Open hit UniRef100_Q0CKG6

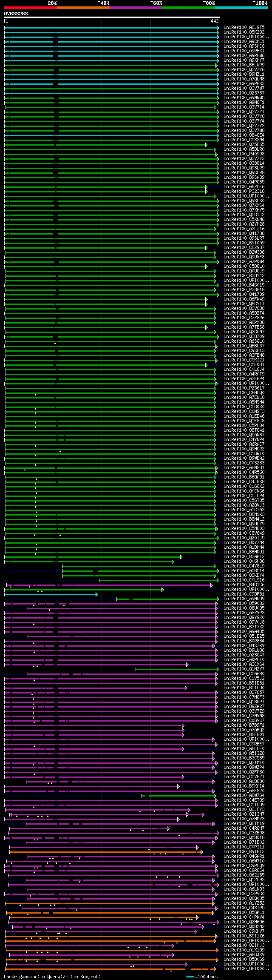244,491
